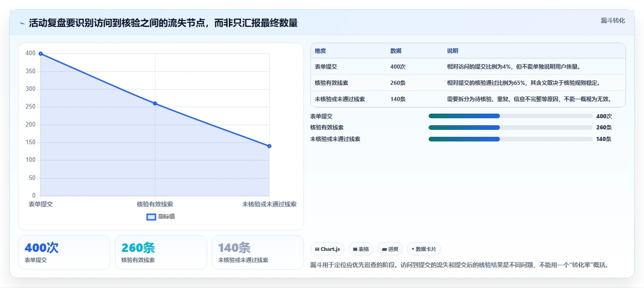This screenshot has width=644, height=288.
Task: Toggle the 指标值 legend swatch
Action: click(151, 217)
